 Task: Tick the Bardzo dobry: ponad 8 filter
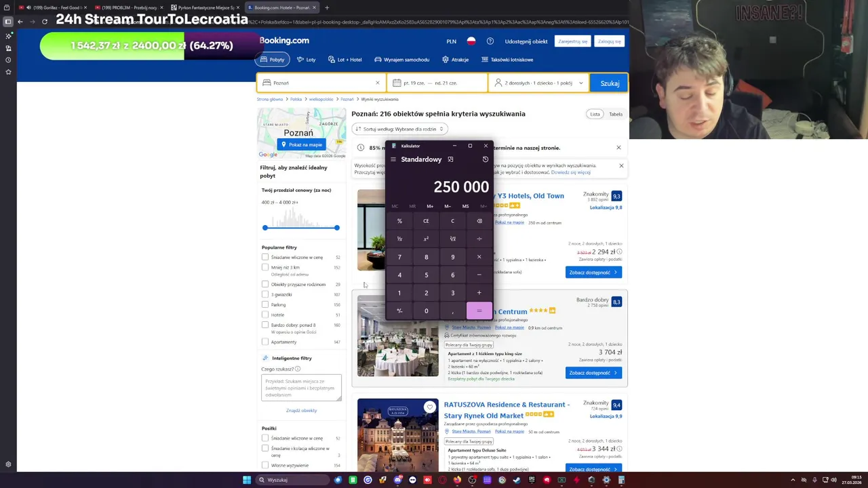coord(265,325)
